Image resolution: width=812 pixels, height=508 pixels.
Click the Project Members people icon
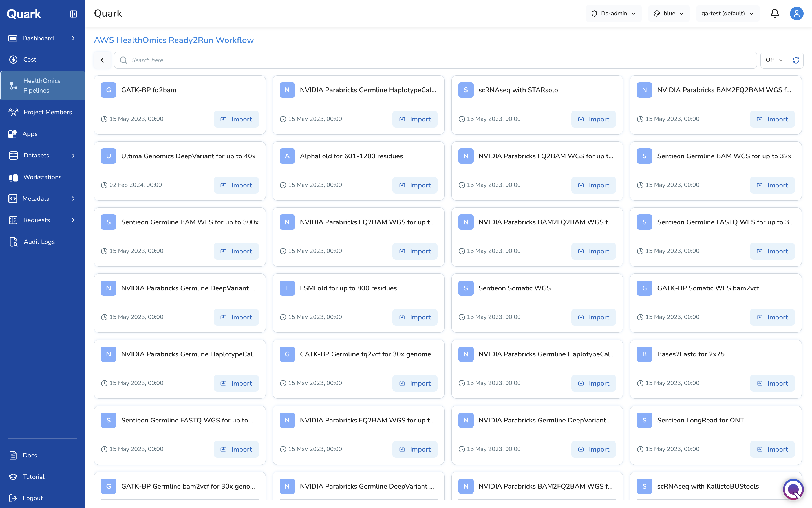point(14,112)
